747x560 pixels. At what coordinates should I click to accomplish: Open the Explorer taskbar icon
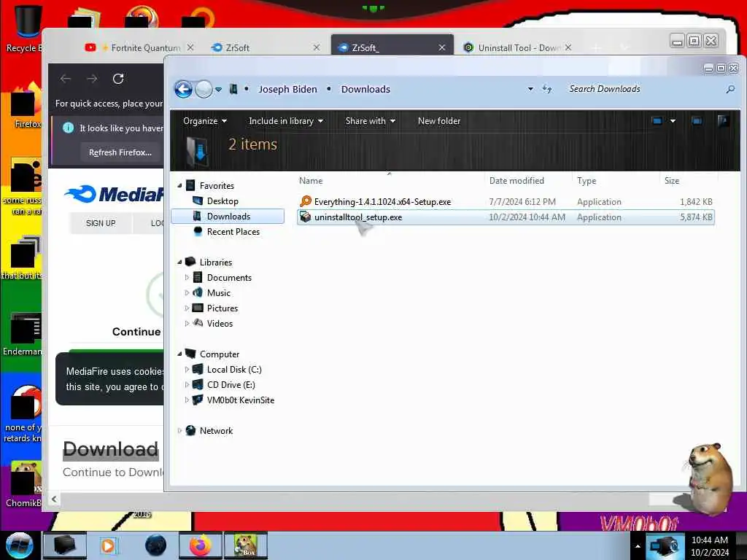64,545
